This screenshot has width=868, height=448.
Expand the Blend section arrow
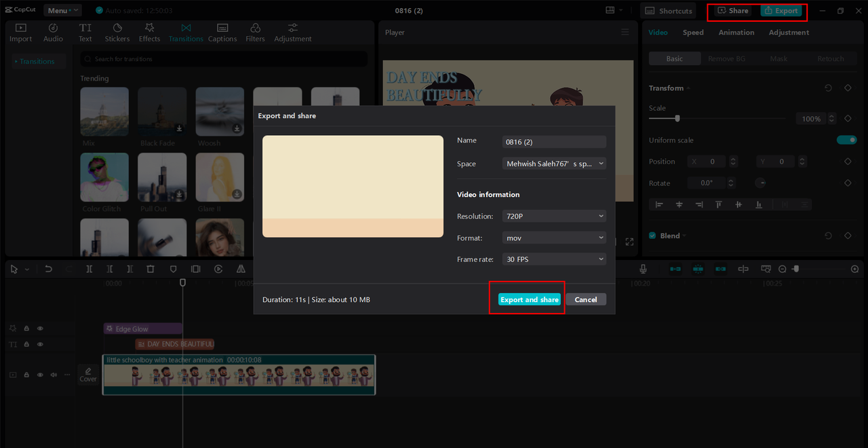[684, 236]
